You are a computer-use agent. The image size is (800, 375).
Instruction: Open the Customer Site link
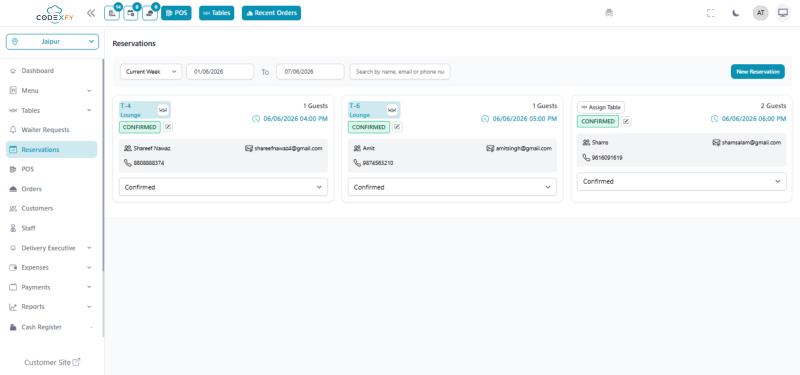click(52, 362)
